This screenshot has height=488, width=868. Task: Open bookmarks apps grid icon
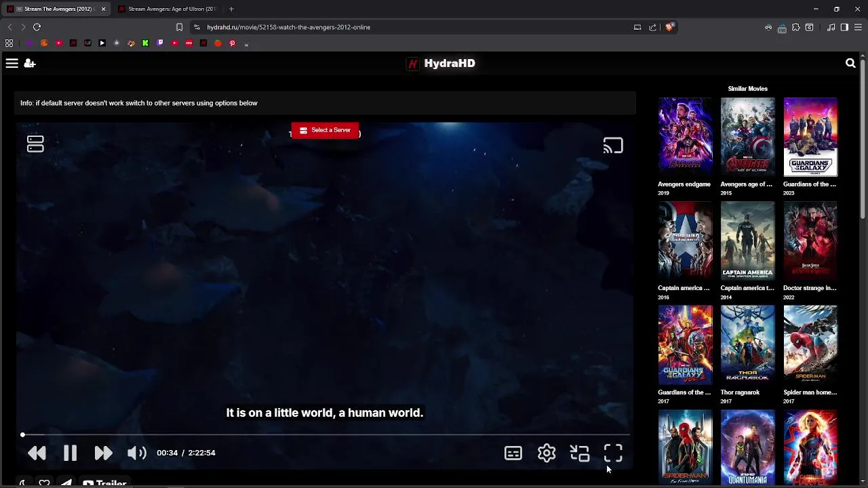[x=9, y=43]
